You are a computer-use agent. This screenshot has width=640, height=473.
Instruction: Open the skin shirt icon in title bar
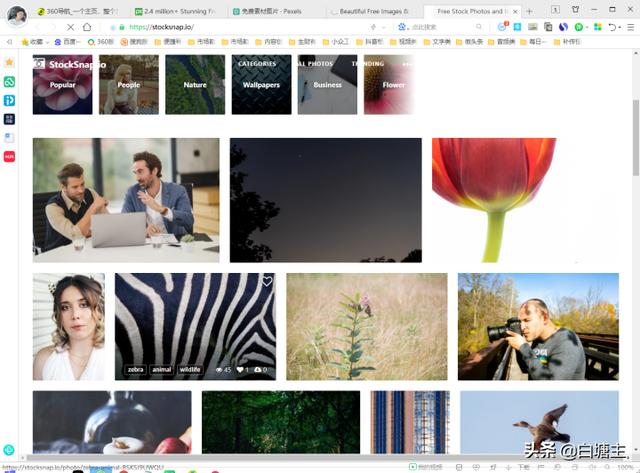coord(575,9)
